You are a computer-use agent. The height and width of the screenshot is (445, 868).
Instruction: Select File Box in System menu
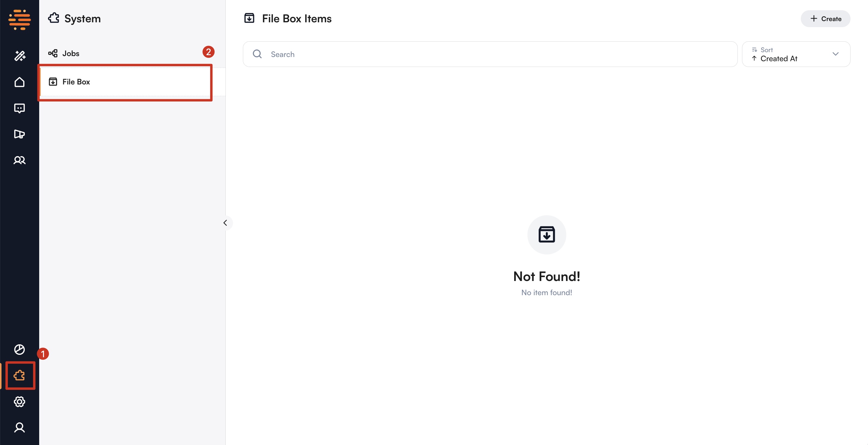(76, 82)
